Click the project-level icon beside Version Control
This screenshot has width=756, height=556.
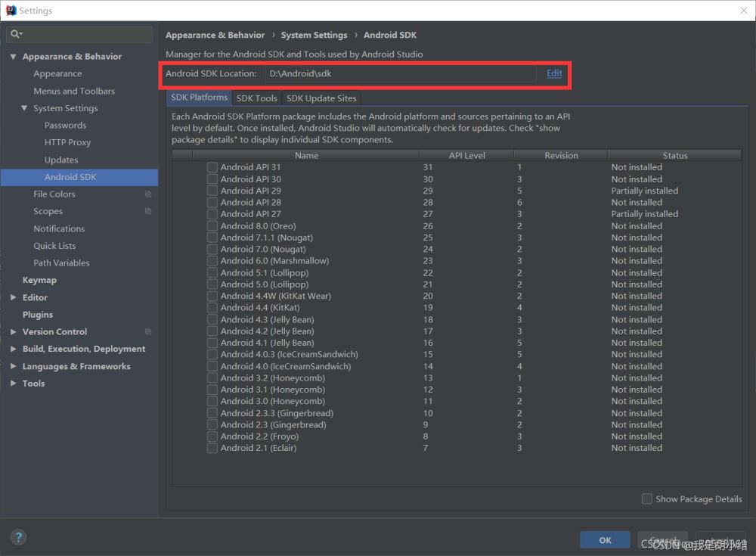click(x=148, y=331)
